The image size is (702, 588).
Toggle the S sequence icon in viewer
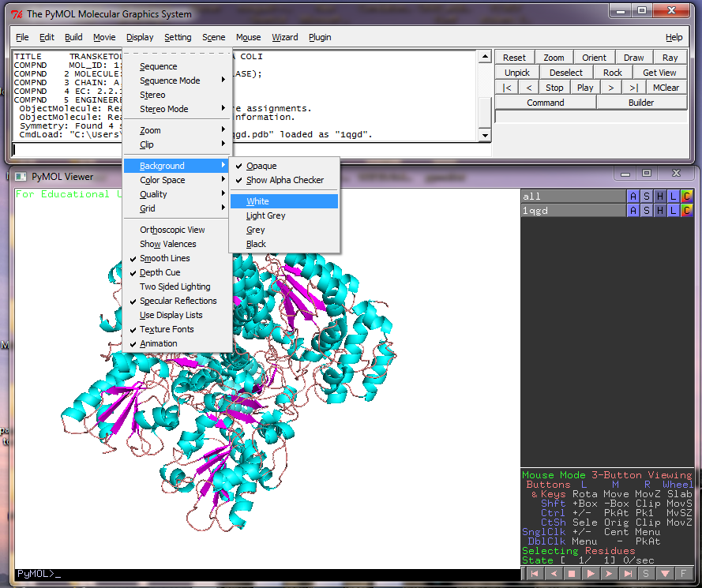[645, 574]
